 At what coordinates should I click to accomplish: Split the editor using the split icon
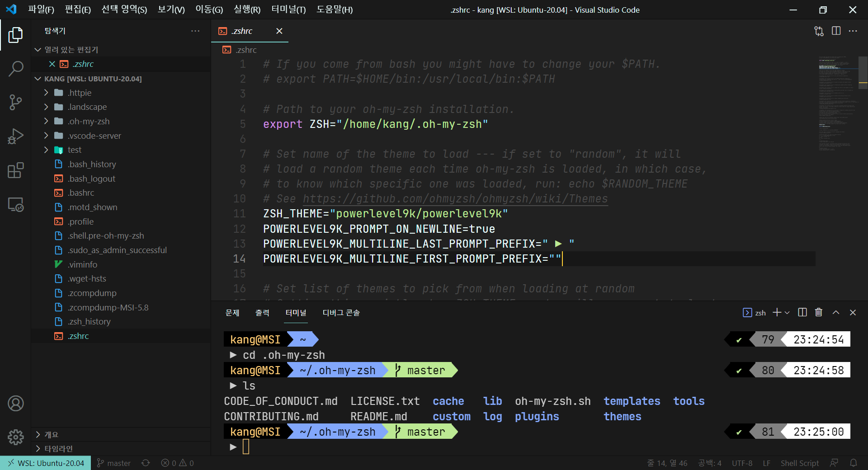pyautogui.click(x=836, y=31)
